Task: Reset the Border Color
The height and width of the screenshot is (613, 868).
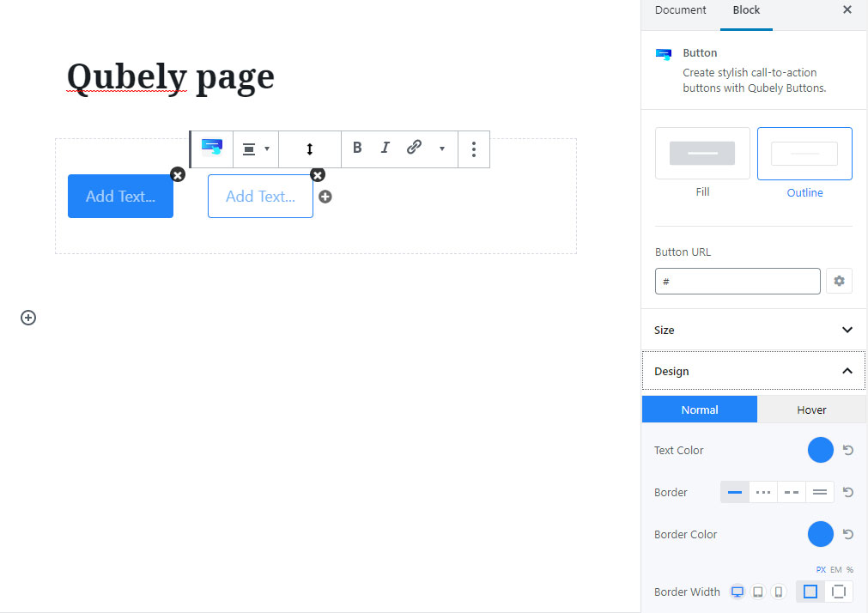Action: (x=847, y=534)
